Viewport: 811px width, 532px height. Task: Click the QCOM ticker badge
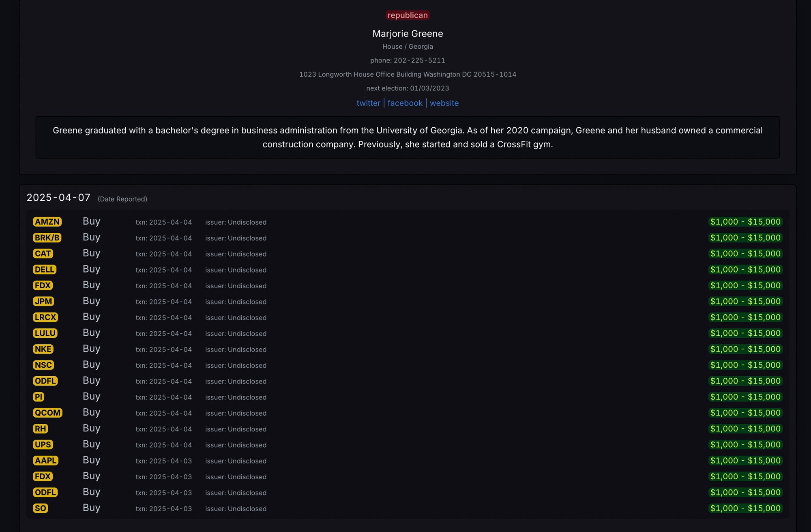click(x=47, y=413)
